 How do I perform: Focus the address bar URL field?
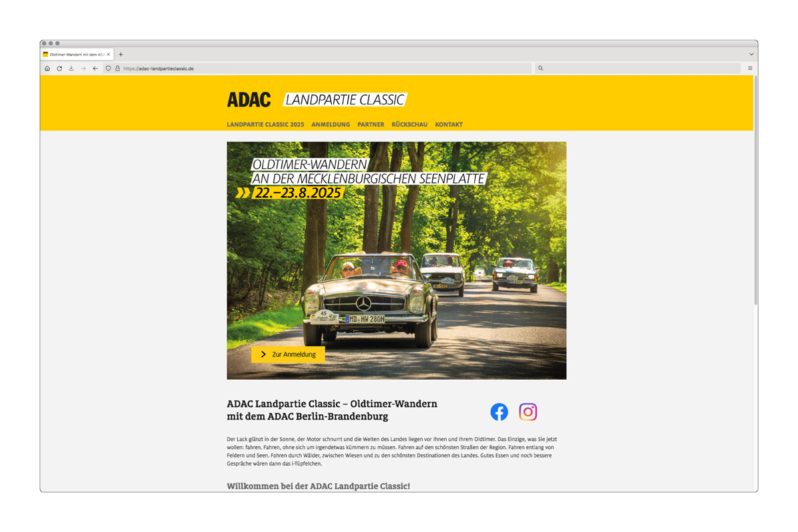[317, 68]
